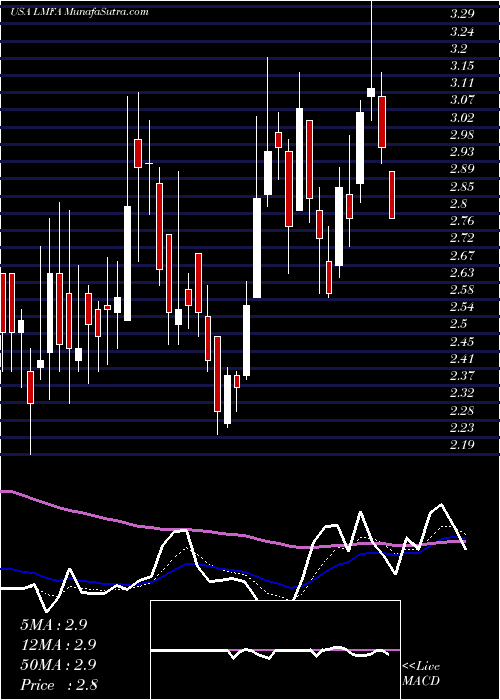Click the 2.37 price axis label
This screenshot has width=500, height=700.
[461, 376]
